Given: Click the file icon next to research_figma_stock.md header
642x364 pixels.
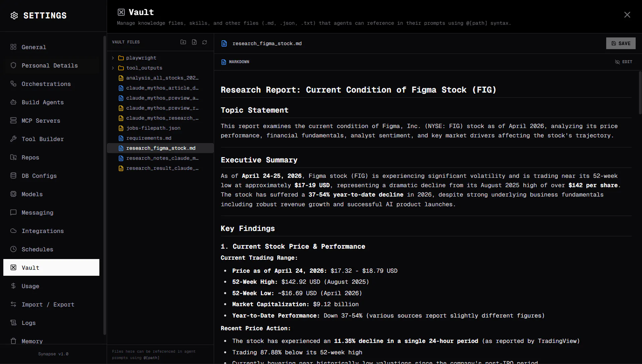Looking at the screenshot, I should pyautogui.click(x=224, y=43).
